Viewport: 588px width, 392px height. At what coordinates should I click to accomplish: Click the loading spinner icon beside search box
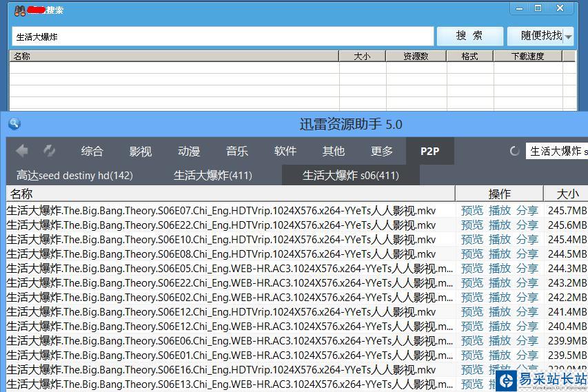pos(514,151)
